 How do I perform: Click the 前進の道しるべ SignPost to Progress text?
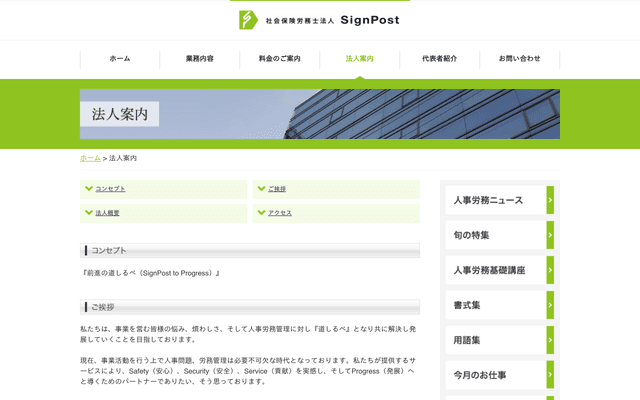[x=151, y=273]
